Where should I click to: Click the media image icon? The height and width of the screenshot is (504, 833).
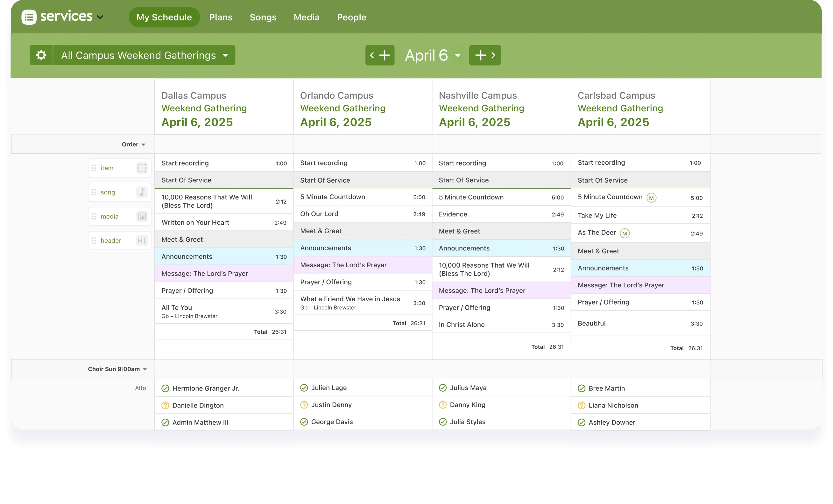[x=142, y=216]
